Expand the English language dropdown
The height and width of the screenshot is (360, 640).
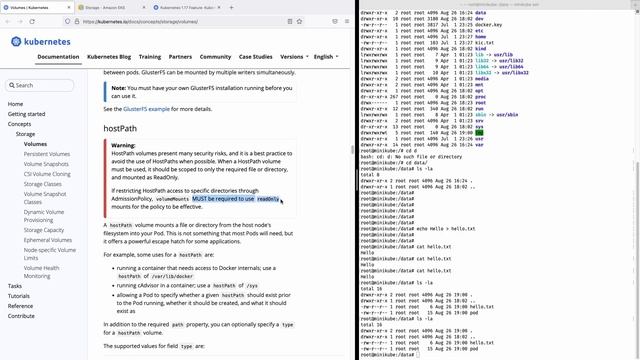click(x=326, y=57)
